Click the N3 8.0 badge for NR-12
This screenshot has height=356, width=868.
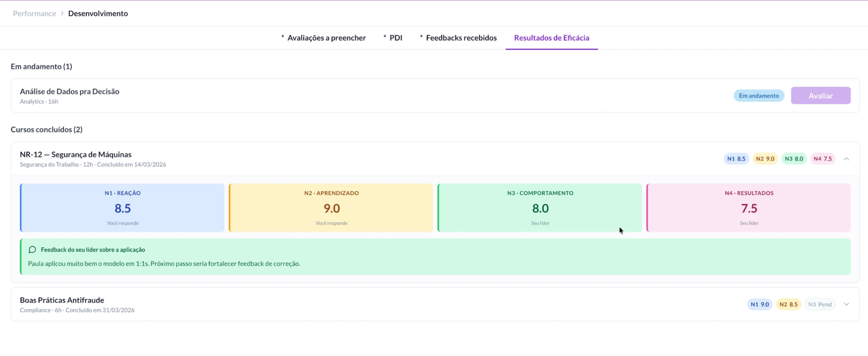point(794,159)
